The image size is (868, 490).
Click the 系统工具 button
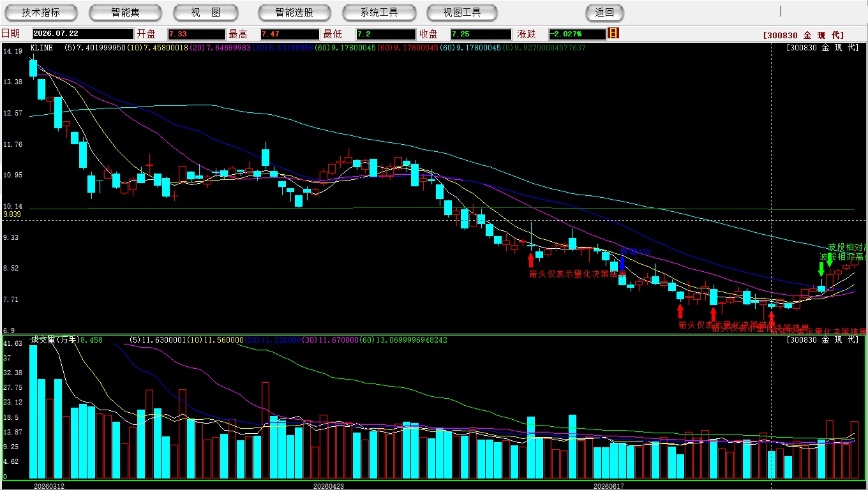[378, 12]
